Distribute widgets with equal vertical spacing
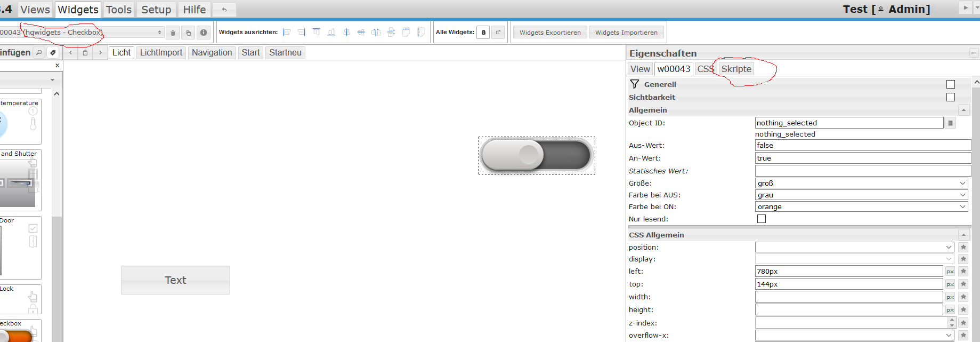Viewport: 980px width, 342px height. click(391, 32)
